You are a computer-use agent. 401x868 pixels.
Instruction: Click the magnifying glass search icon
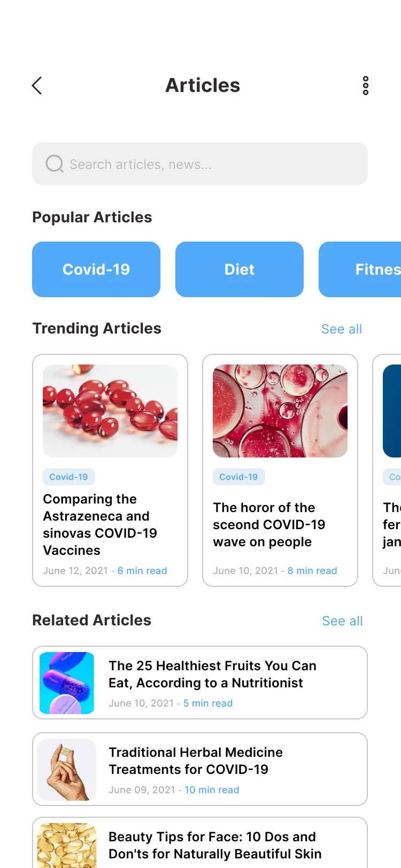tap(54, 164)
